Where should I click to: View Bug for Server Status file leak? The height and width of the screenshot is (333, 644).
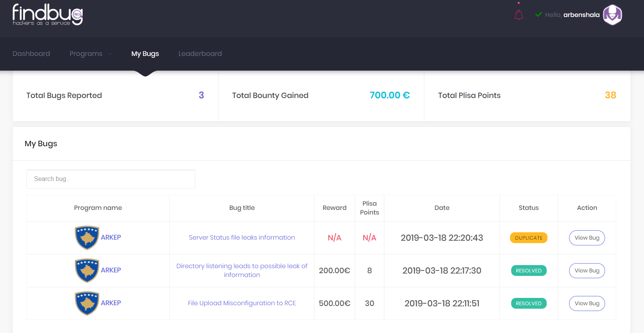point(587,238)
